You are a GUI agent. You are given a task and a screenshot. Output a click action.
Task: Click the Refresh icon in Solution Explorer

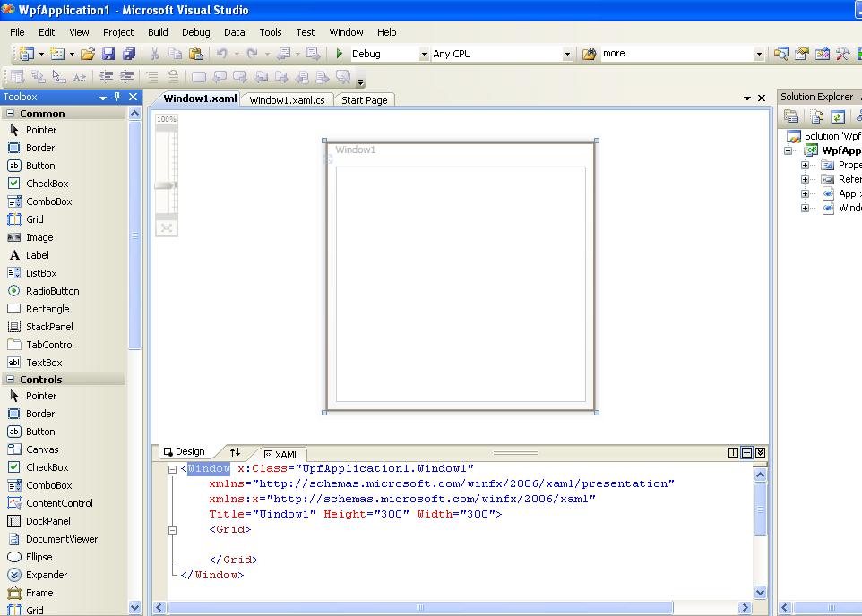(836, 117)
